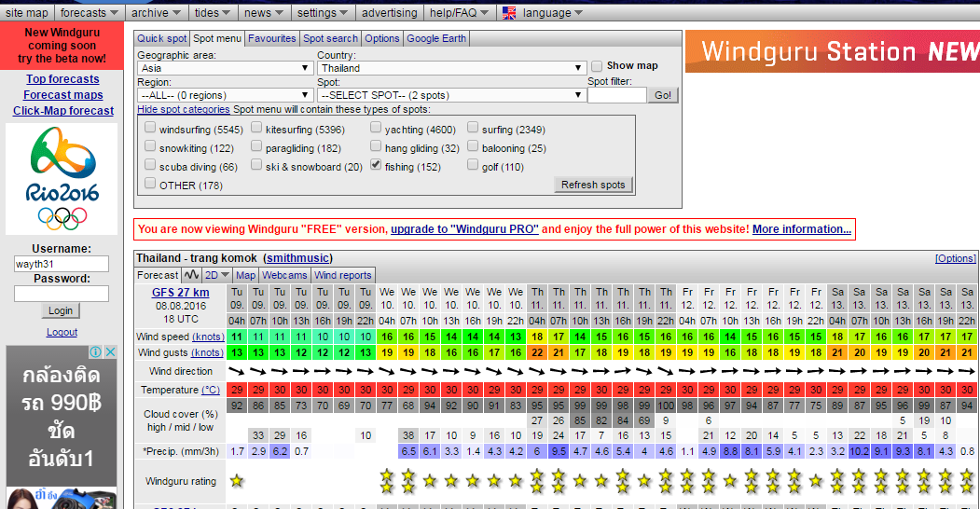980x509 pixels.
Task: Open the wave graph view icon
Action: (x=192, y=275)
